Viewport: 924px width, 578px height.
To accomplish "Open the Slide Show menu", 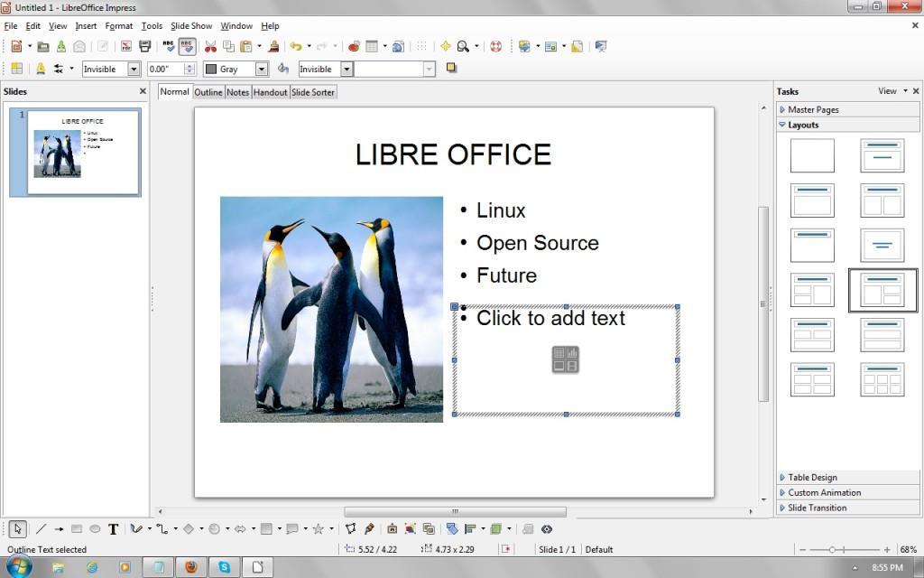I will coord(191,26).
